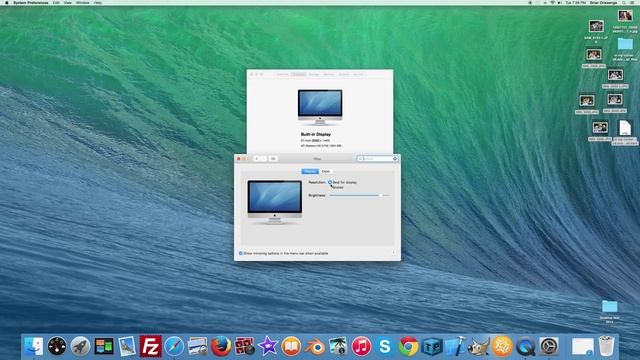Screen dimensions: 640x360
Task: Open the document stack beside the Trash
Action: [582, 347]
